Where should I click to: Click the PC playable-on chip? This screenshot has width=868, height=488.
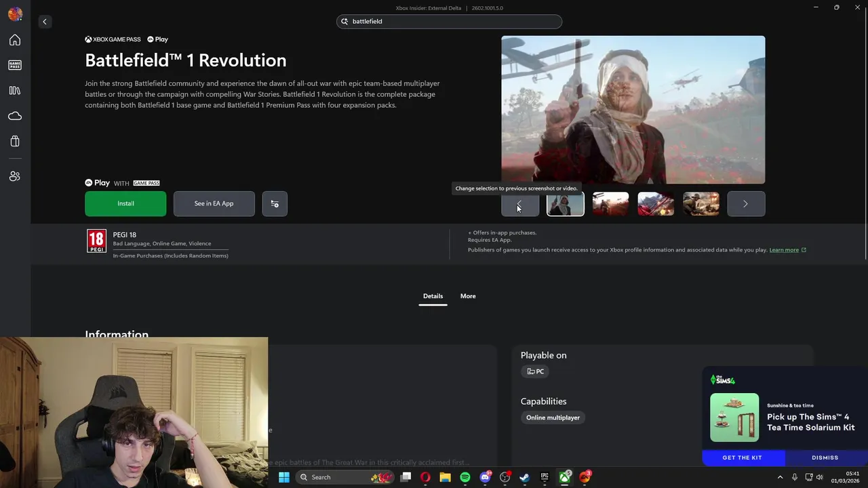click(x=536, y=371)
